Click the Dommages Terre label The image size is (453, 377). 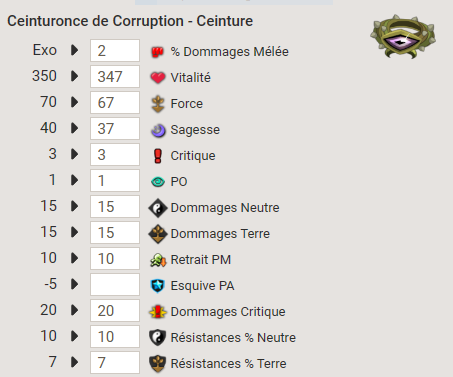pos(220,234)
